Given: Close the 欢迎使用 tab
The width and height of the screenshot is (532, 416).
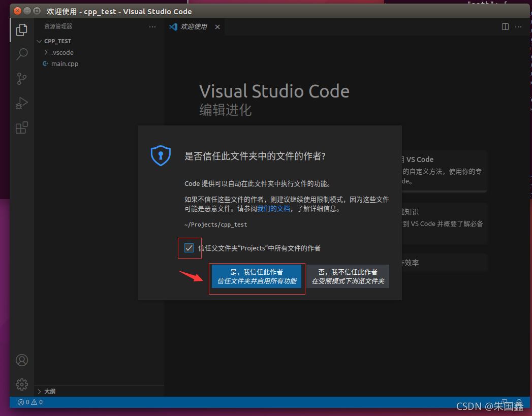Looking at the screenshot, I should [x=217, y=27].
